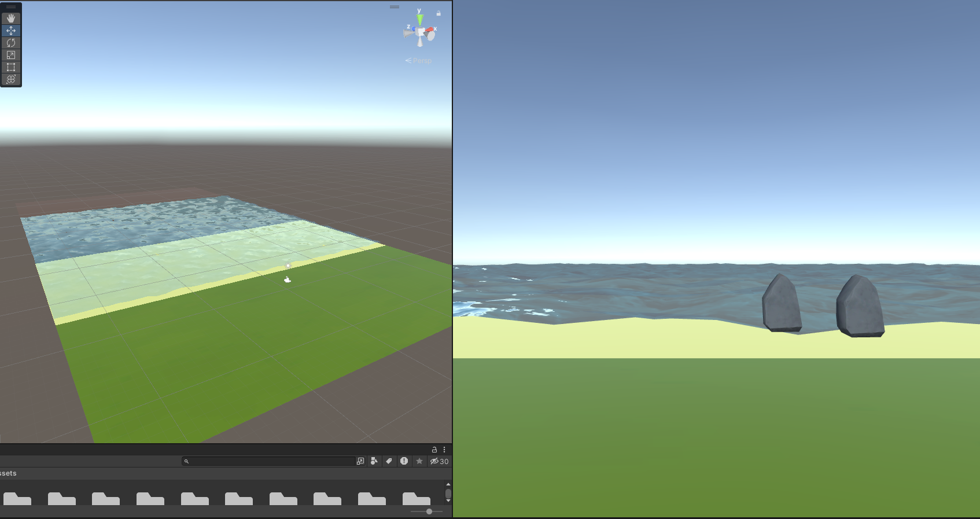Click the Assets breadcrumb label
The height and width of the screenshot is (519, 980).
pyautogui.click(x=8, y=473)
